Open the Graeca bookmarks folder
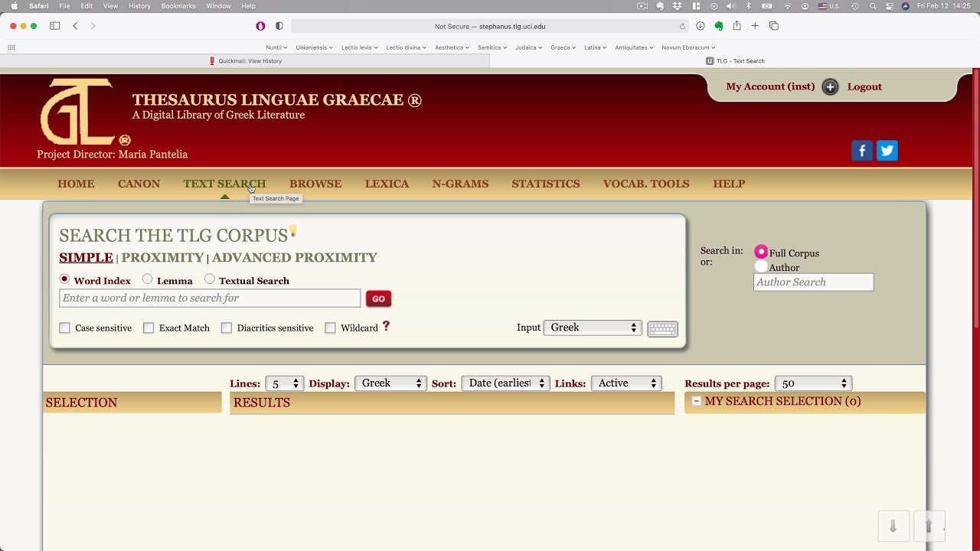The image size is (980, 551). coord(563,47)
